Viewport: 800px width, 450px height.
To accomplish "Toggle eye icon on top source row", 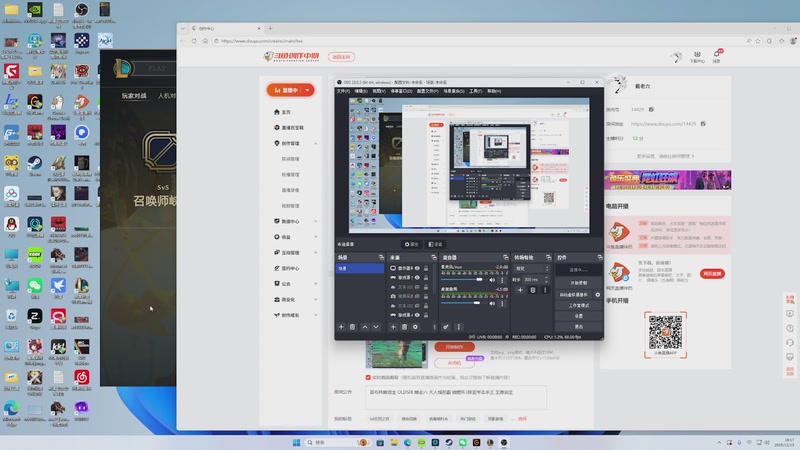I will 417,268.
